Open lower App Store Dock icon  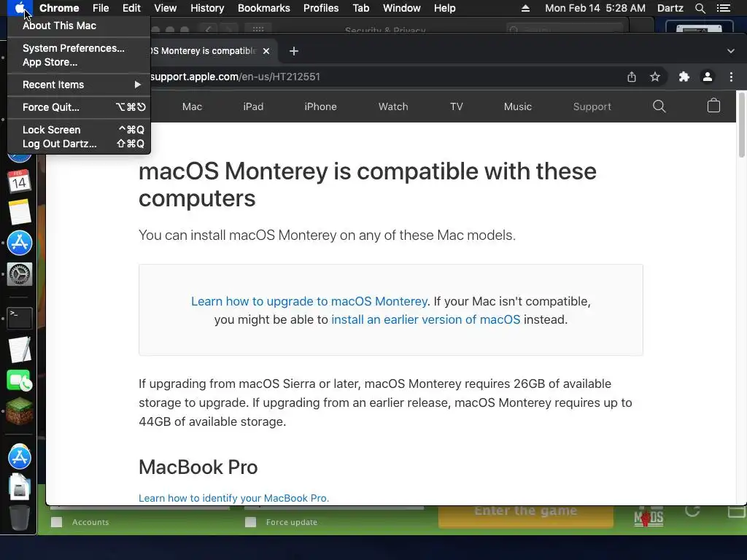(20, 456)
